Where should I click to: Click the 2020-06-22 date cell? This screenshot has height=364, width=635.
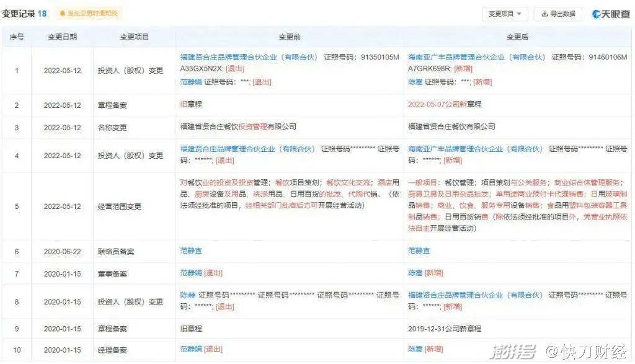(63, 251)
